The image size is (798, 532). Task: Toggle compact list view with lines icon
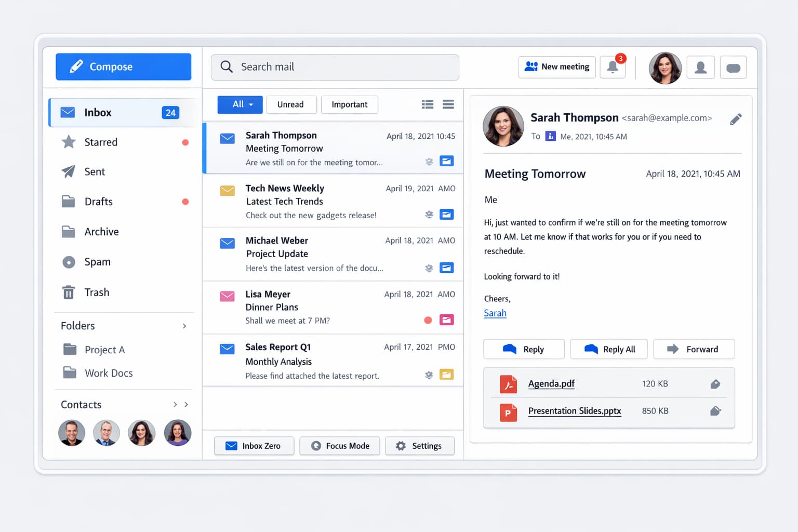(448, 104)
